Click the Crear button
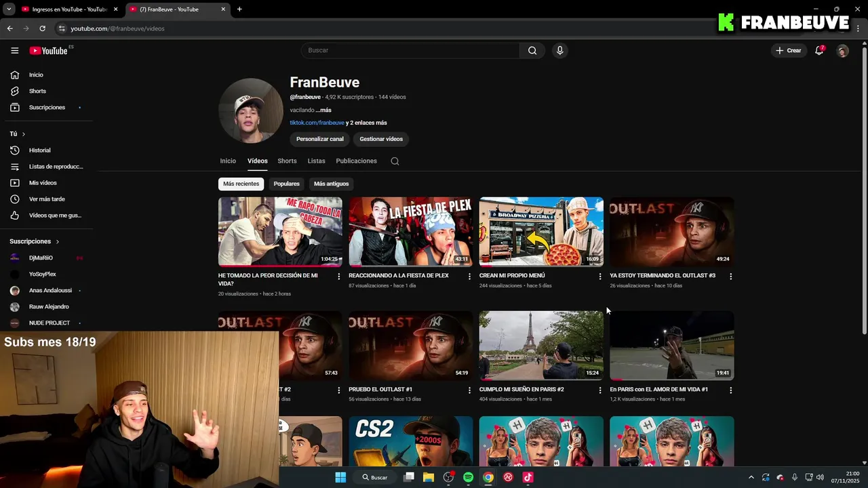The width and height of the screenshot is (868, 488). (789, 51)
